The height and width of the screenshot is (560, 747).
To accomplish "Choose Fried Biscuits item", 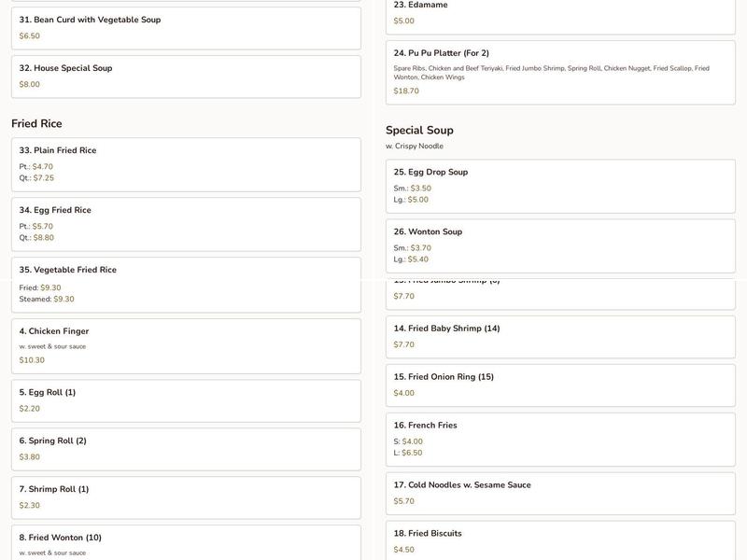I will click(560, 541).
